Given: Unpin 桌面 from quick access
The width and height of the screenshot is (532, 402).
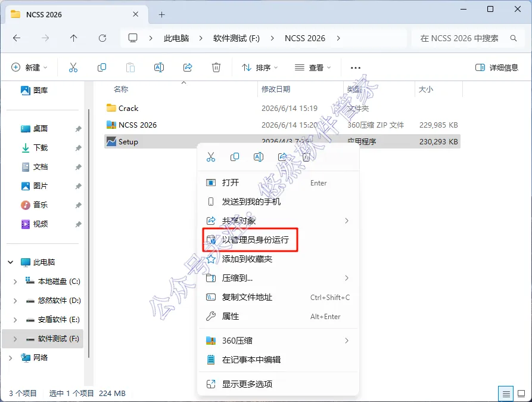Looking at the screenshot, I should (x=79, y=129).
